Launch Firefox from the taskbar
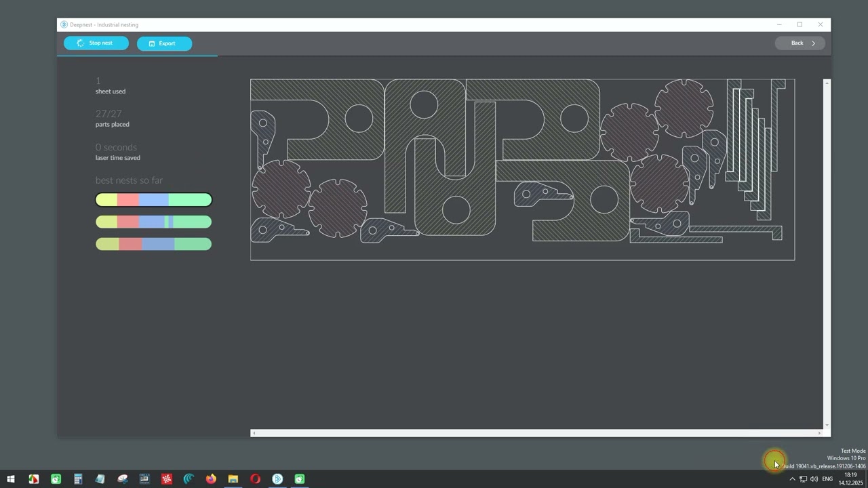This screenshot has width=868, height=488. [211, 479]
